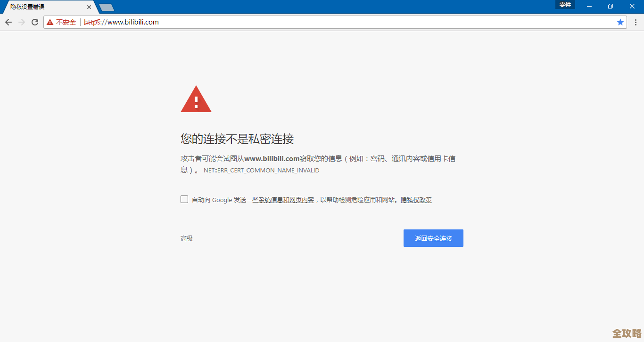Screen dimensions: 644x342
Task: Click the restore window button
Action: [610, 6]
